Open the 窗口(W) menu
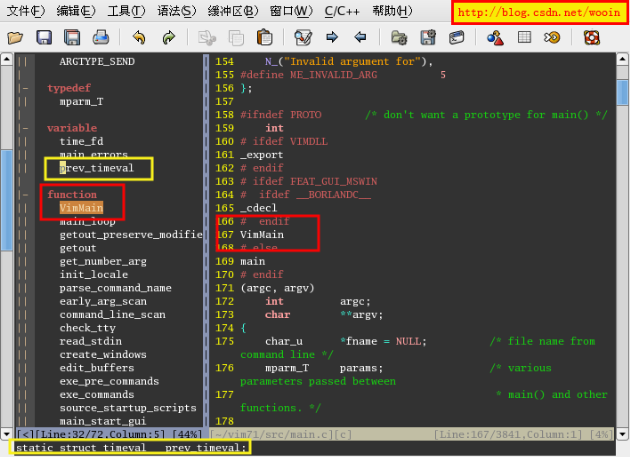The image size is (630, 457). 291,11
